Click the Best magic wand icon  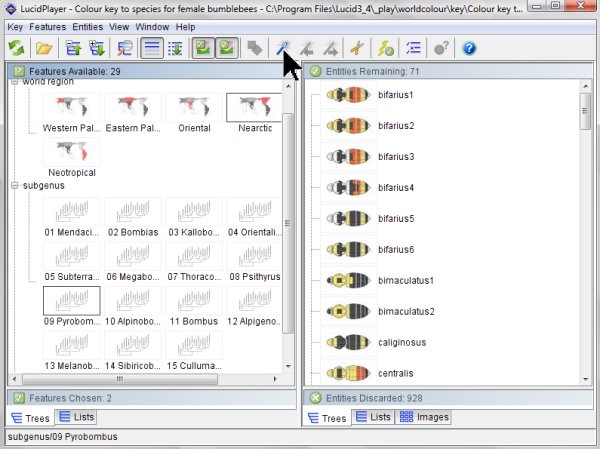283,49
